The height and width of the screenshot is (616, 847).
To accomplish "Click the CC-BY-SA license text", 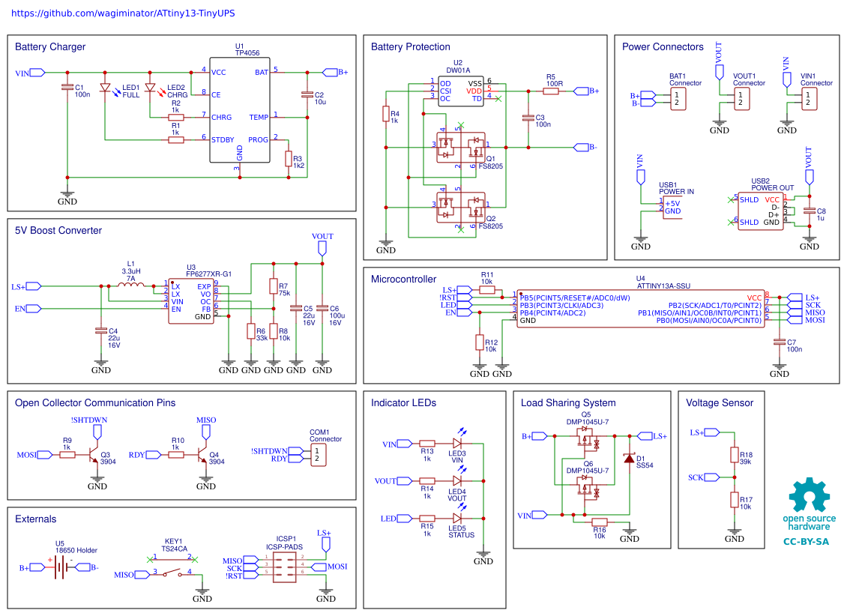I will [807, 542].
